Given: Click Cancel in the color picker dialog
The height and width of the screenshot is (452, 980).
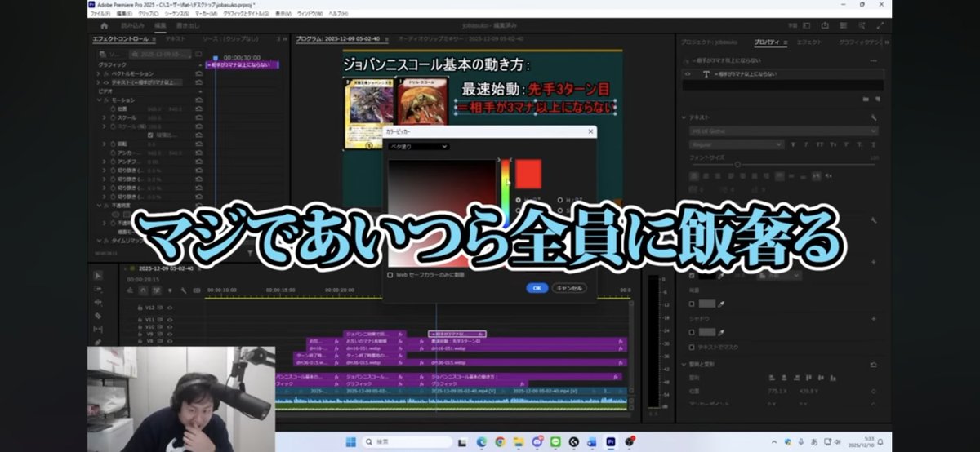Looking at the screenshot, I should tap(568, 287).
